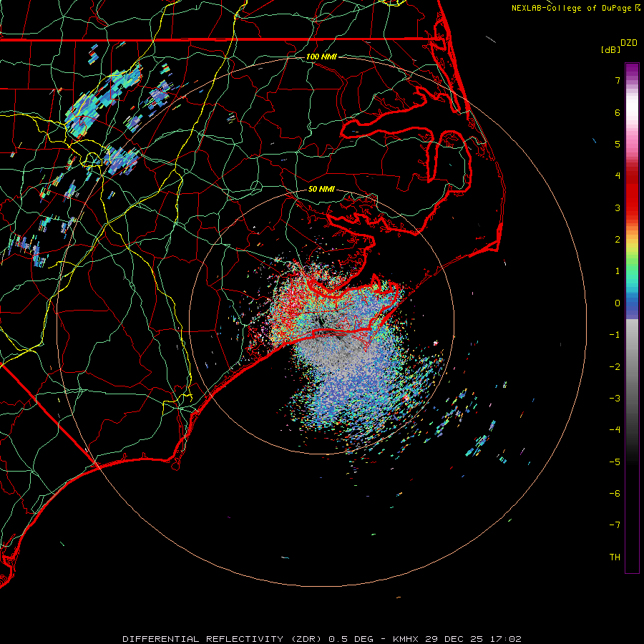The height and width of the screenshot is (644, 644).
Task: Click the -4 tick label on the color scale
Action: pyautogui.click(x=615, y=430)
